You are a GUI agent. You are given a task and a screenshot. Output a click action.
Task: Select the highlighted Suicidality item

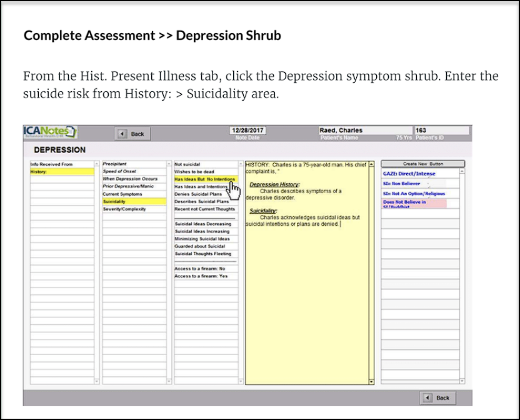(134, 202)
